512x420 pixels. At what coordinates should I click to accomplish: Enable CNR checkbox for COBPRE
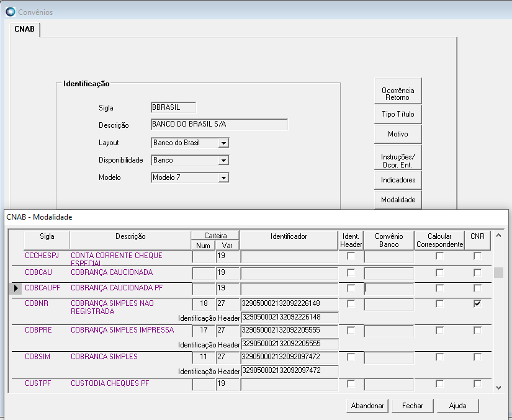coord(477,331)
